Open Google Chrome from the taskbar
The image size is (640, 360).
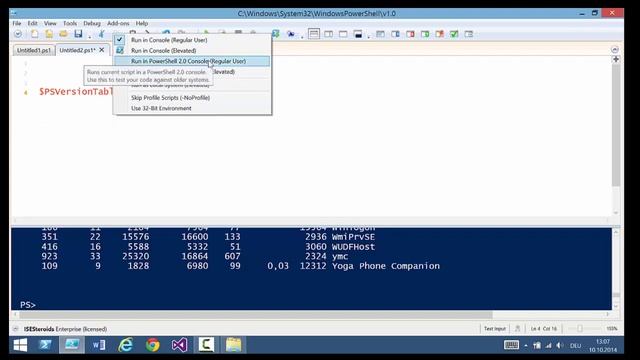pyautogui.click(x=153, y=345)
